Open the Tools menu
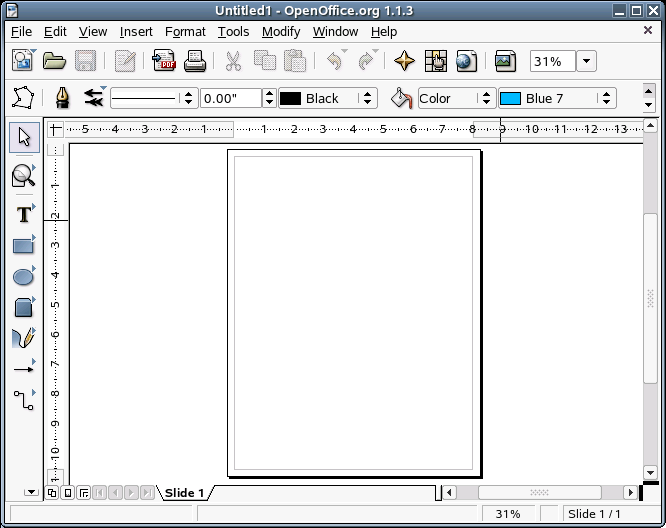Image resolution: width=666 pixels, height=528 pixels. [x=233, y=31]
